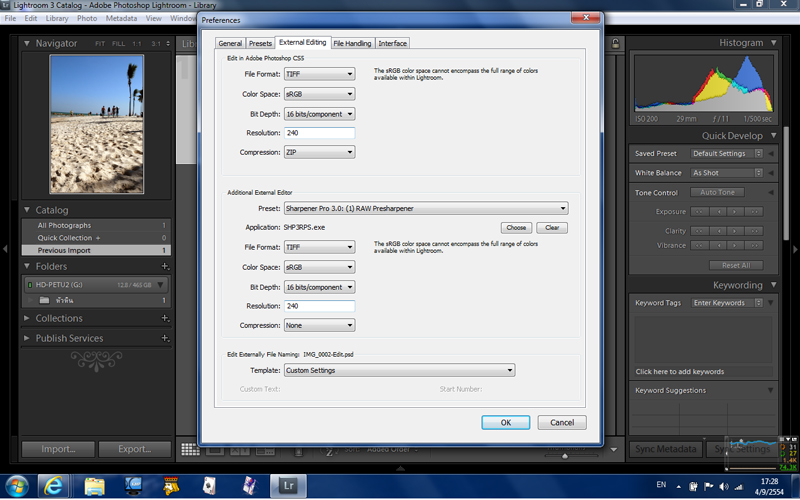Open the HD-PETU2 volume dropdown arrow
Screen dimensions: 800x500
[160, 285]
